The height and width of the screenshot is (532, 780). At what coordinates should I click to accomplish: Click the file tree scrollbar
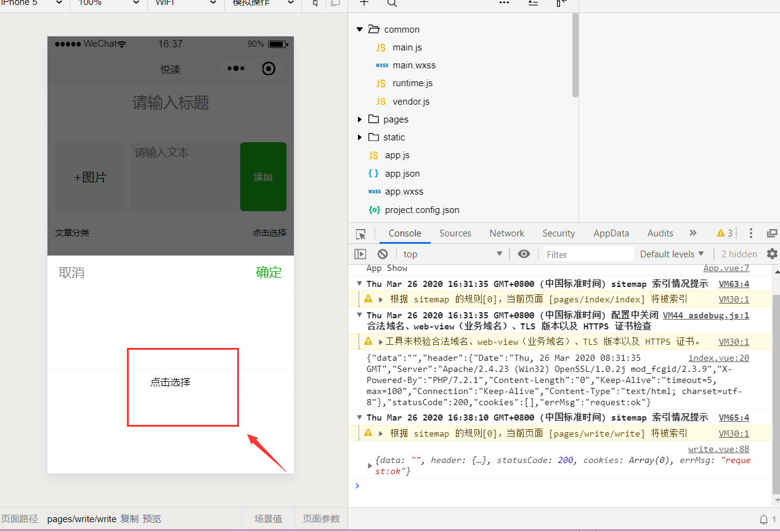tap(575, 55)
